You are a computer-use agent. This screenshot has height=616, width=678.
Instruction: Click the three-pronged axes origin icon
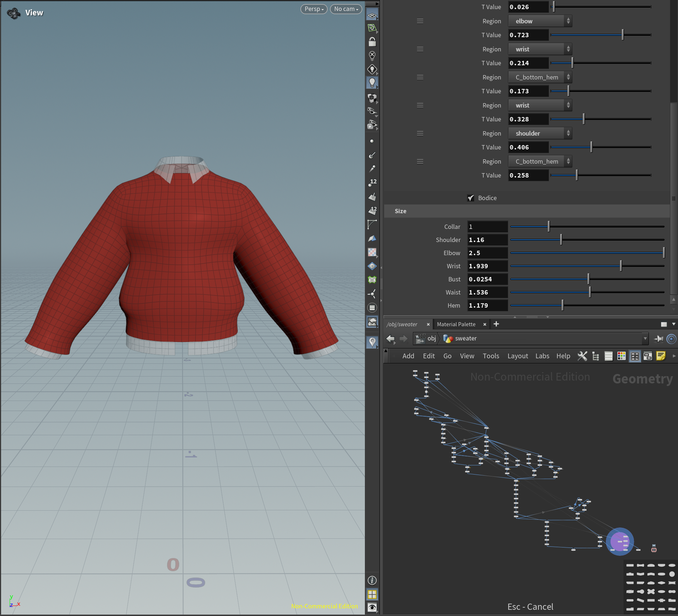[x=372, y=294]
